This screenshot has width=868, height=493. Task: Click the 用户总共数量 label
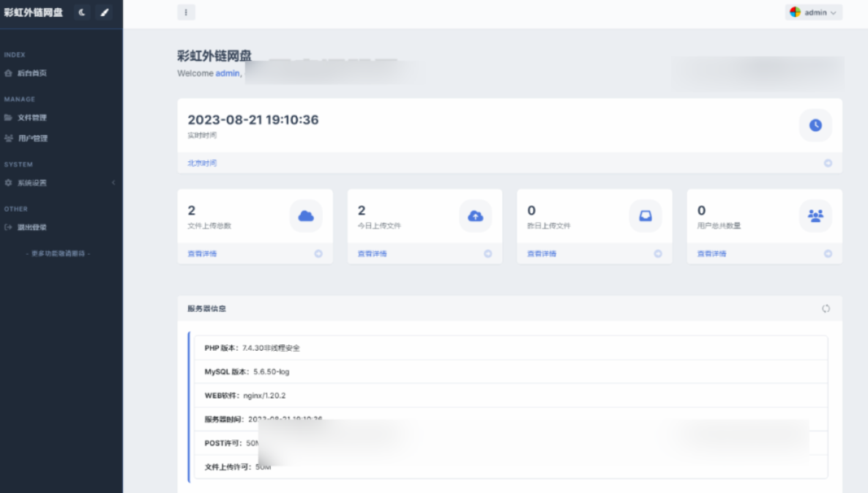point(719,226)
